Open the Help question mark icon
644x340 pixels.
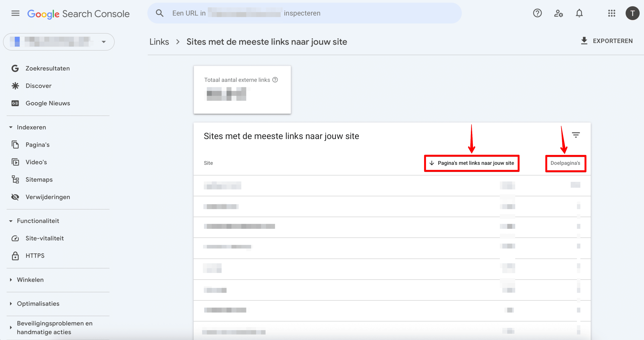click(x=537, y=13)
